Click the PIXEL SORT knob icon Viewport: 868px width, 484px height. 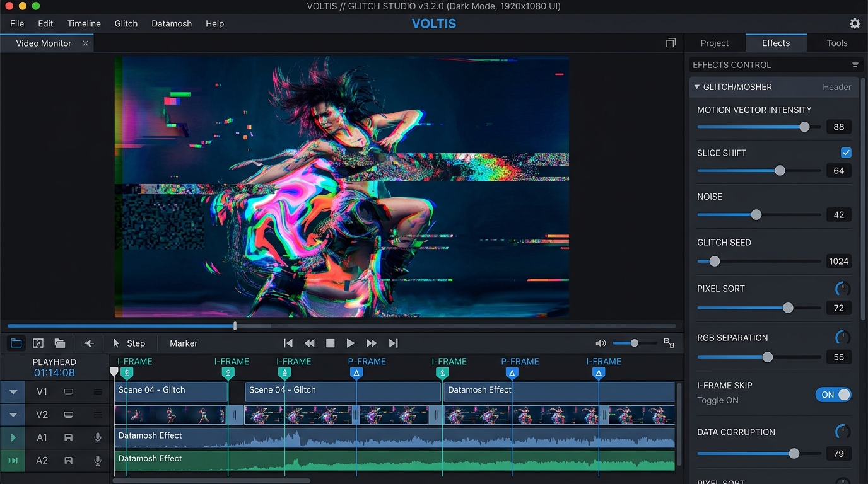tap(842, 289)
